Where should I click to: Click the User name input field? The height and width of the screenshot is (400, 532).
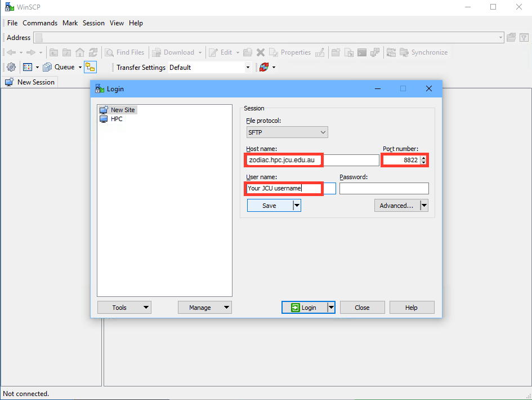coord(291,189)
